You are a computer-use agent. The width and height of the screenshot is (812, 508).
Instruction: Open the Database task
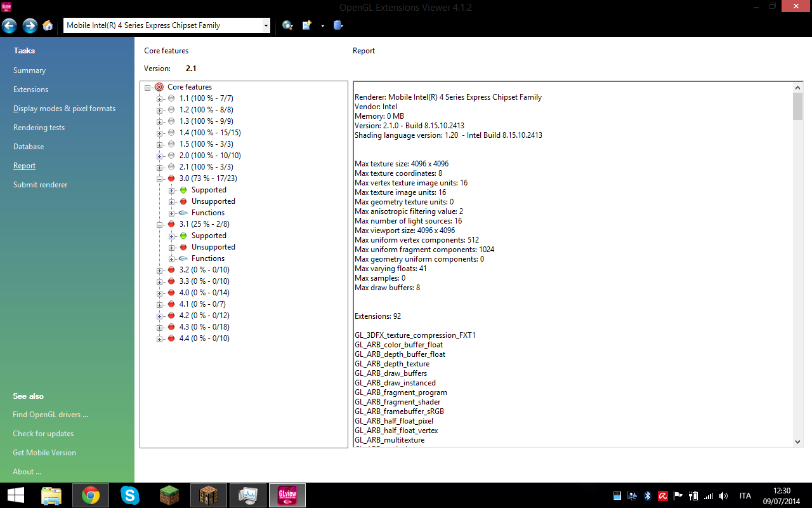(x=29, y=147)
